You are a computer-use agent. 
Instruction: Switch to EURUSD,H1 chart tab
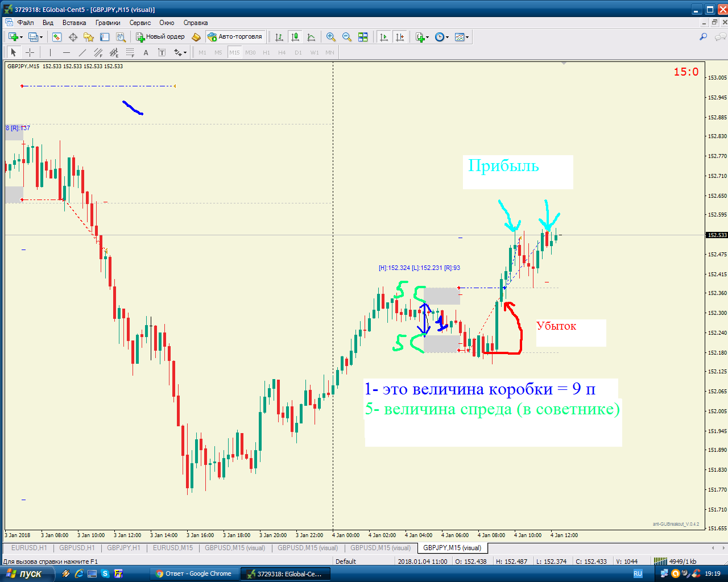tap(29, 548)
